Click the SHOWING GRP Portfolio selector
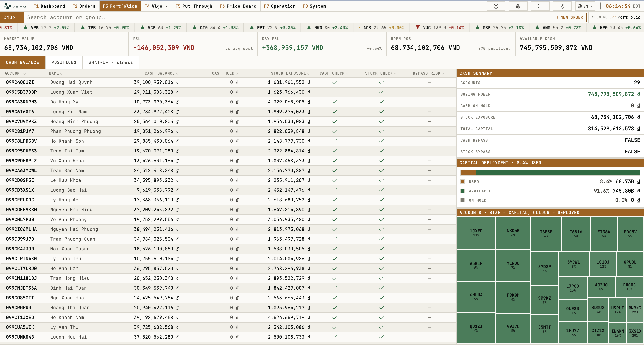The image size is (644, 345). [x=616, y=17]
